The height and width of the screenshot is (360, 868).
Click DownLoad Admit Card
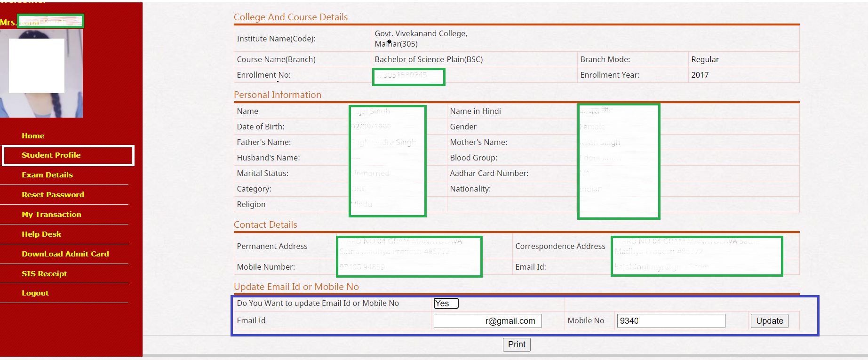(x=65, y=254)
